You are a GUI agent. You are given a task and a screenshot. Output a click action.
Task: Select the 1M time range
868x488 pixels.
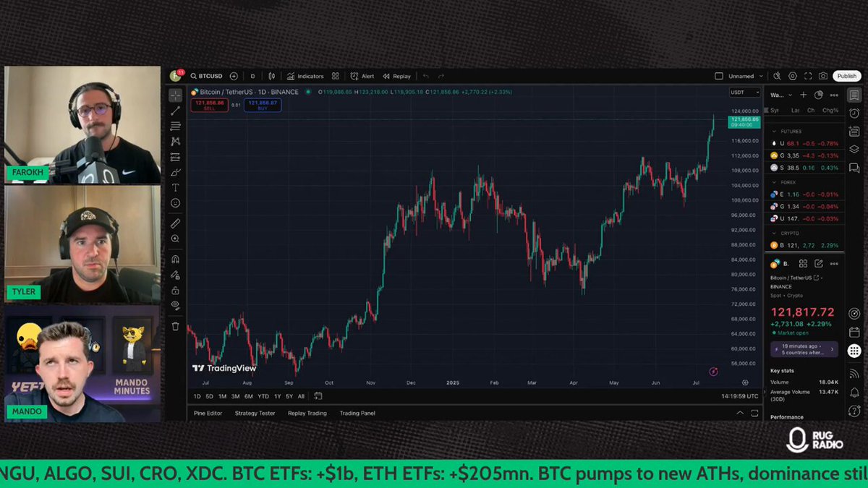tap(223, 396)
